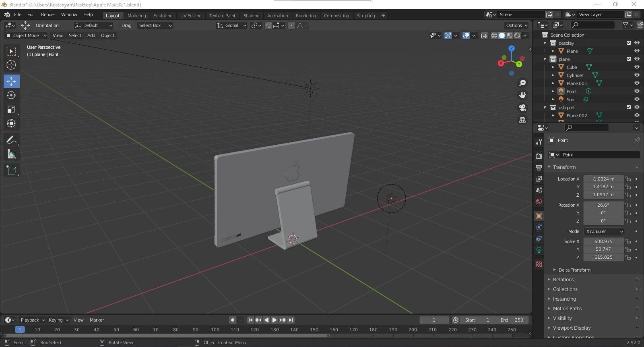Click the Options button in viewport header

point(517,25)
